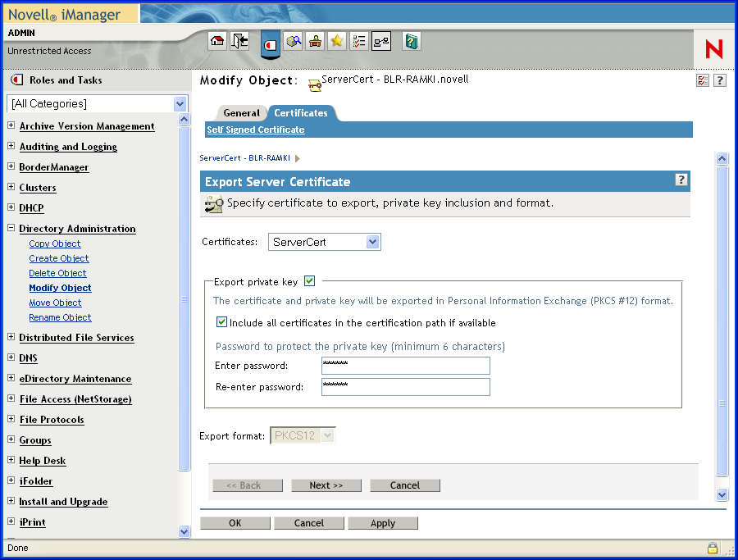This screenshot has width=738, height=560.
Task: Click the OK button
Action: coord(235,523)
